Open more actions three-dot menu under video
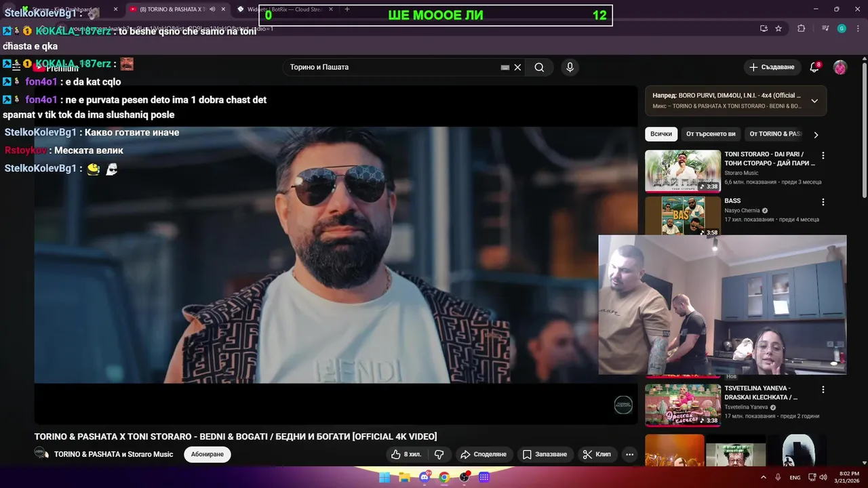The height and width of the screenshot is (488, 868). click(629, 454)
